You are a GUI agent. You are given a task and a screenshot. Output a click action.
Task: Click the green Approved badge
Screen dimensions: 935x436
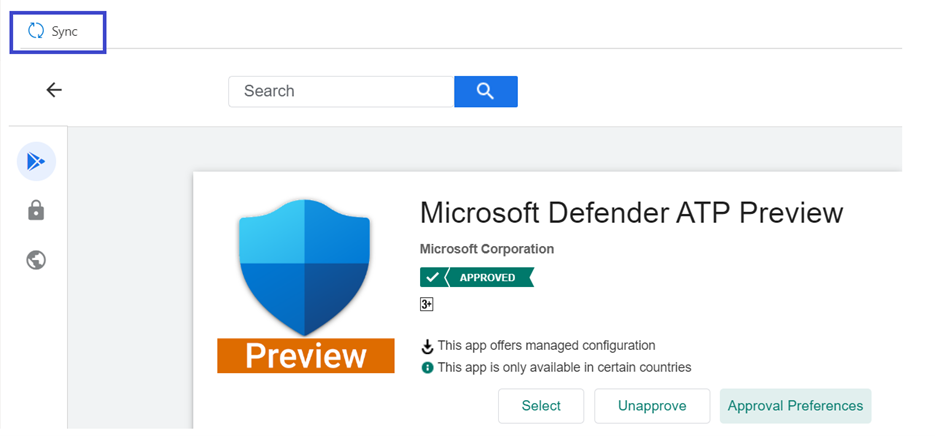click(x=477, y=277)
